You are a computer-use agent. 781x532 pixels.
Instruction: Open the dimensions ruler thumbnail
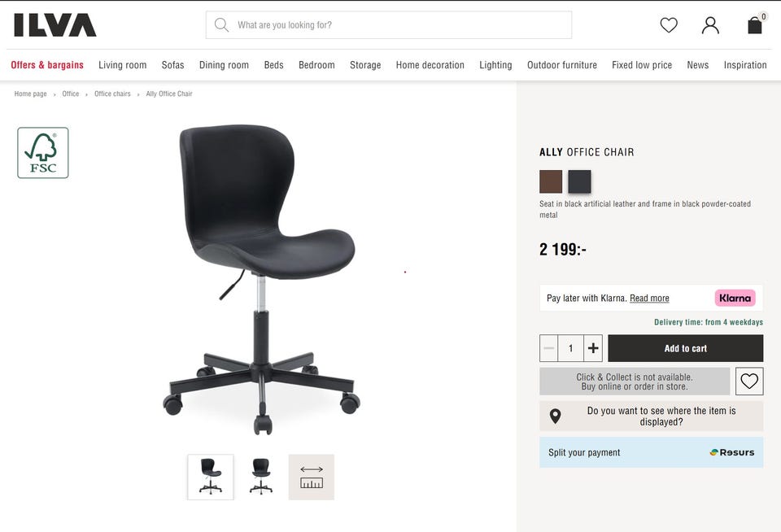[x=312, y=477]
